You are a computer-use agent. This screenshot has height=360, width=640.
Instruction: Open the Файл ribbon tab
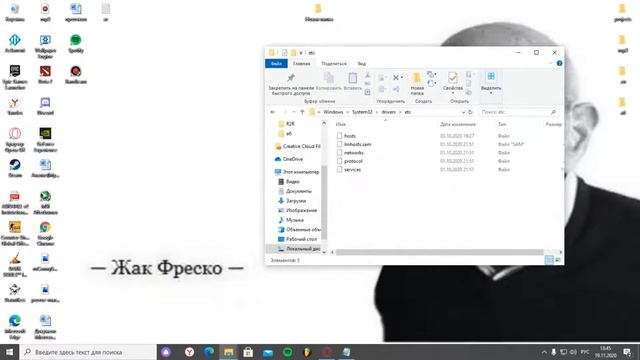pos(276,64)
